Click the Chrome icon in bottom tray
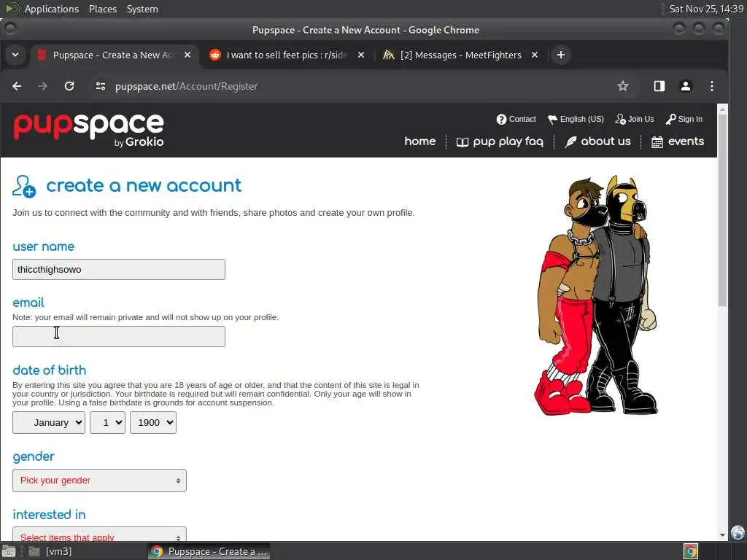Image resolution: width=747 pixels, height=560 pixels. click(691, 551)
